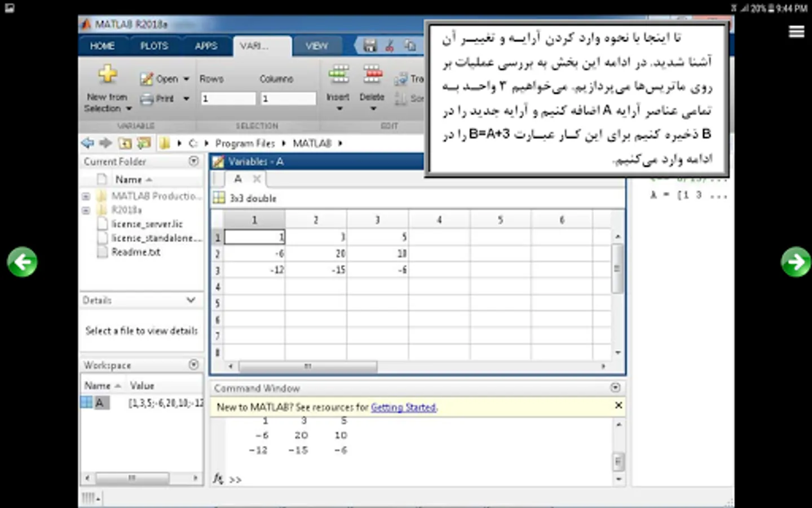This screenshot has width=812, height=508.
Task: Click the New from Selection plus icon
Action: click(x=107, y=74)
